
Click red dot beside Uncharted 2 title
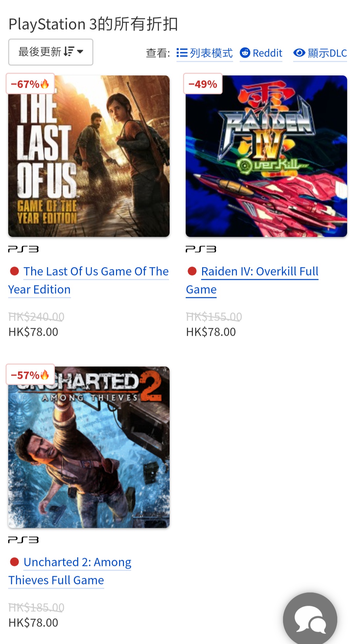point(14,562)
